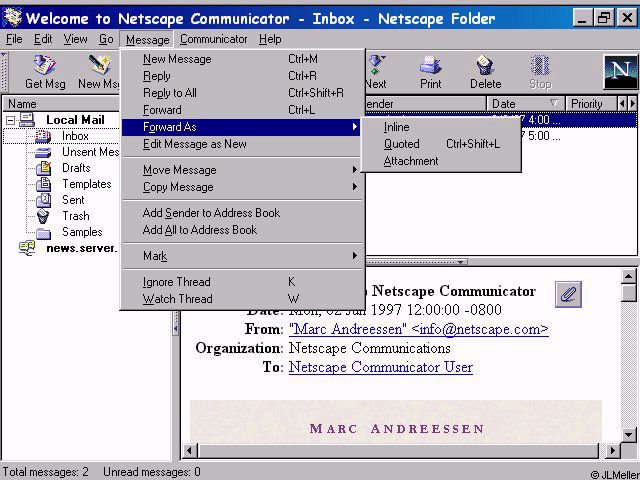
Task: Click message pane vertical scroll up arrow
Action: 629,277
